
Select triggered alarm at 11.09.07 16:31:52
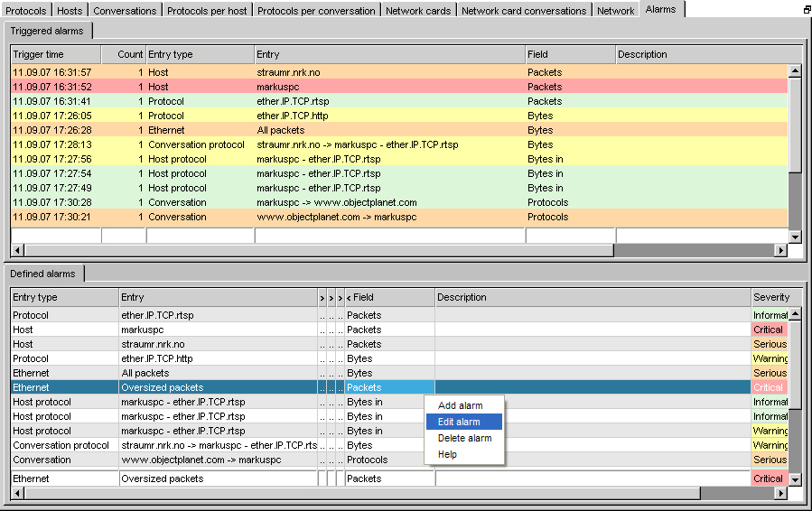tap(399, 87)
